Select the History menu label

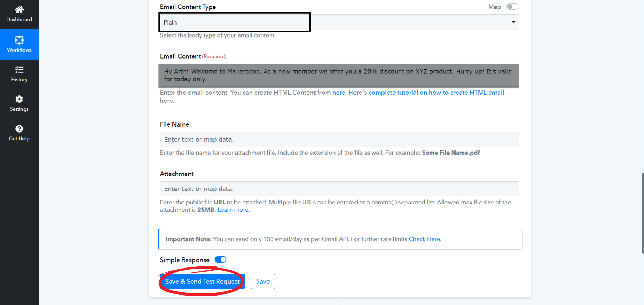tap(19, 80)
